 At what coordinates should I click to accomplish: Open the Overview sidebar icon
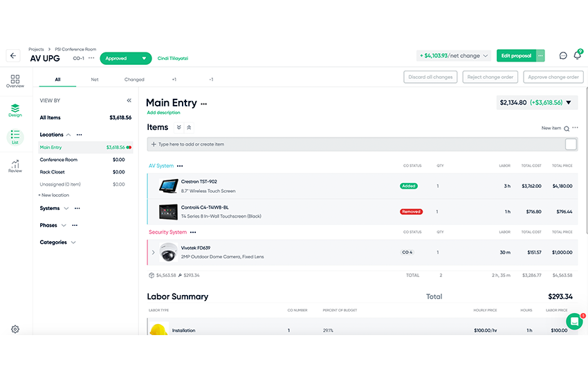15,82
